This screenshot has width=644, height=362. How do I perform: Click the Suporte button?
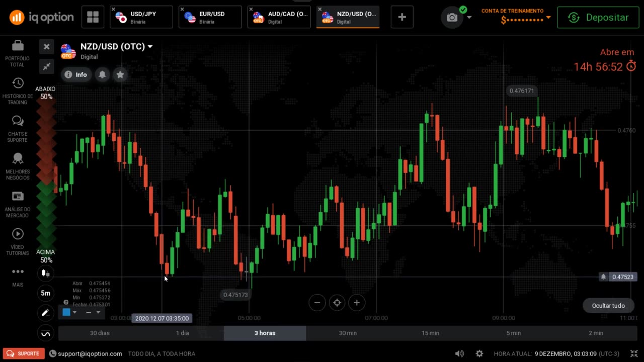(23, 353)
